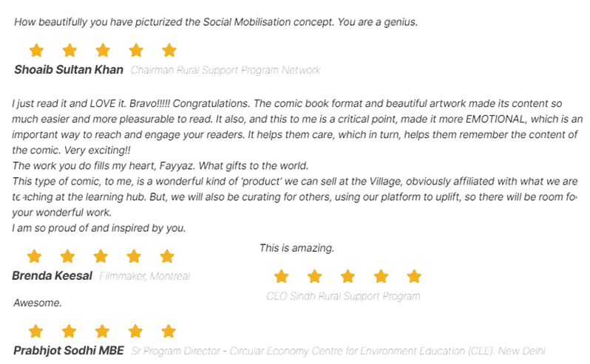Click first star under Shoaib Sultan Khan review
The height and width of the screenshot is (364, 590).
point(36,50)
